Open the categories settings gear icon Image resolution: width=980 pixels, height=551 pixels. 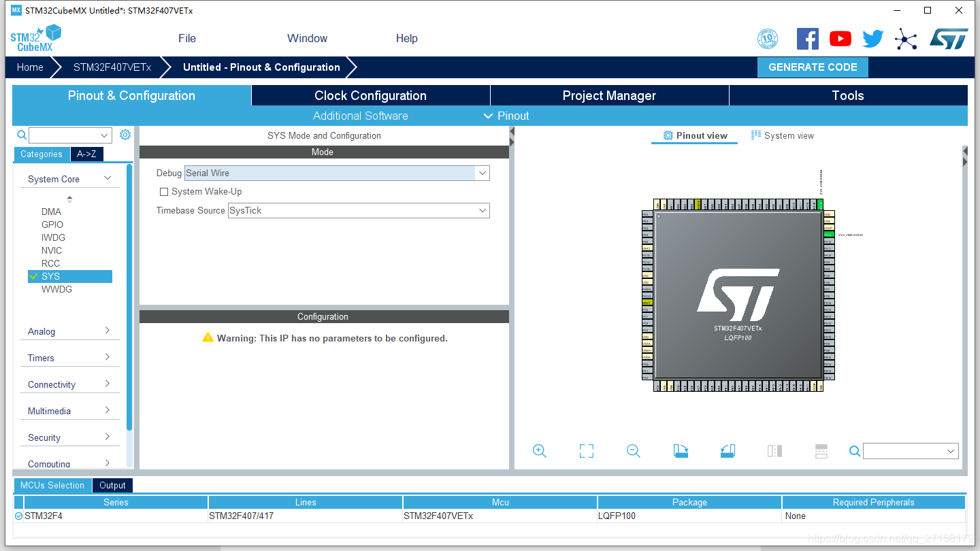point(125,135)
